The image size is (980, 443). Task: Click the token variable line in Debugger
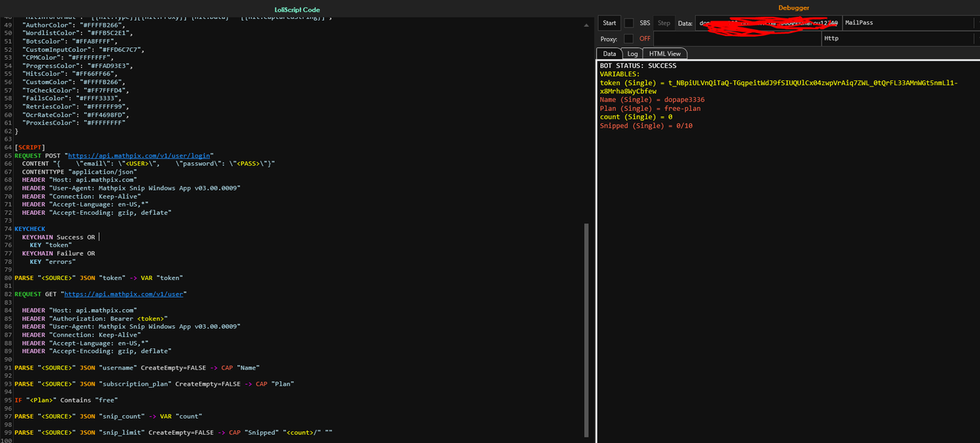[779, 86]
